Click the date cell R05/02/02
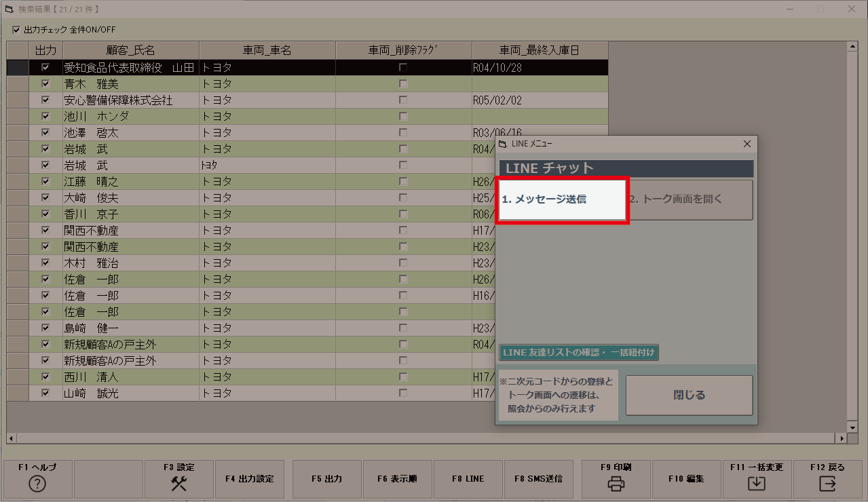Screen dimensions: 868x502 click(x=540, y=100)
